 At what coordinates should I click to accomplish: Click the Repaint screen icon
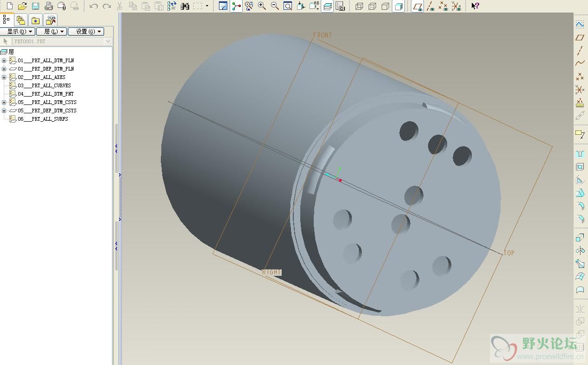[x=223, y=6]
